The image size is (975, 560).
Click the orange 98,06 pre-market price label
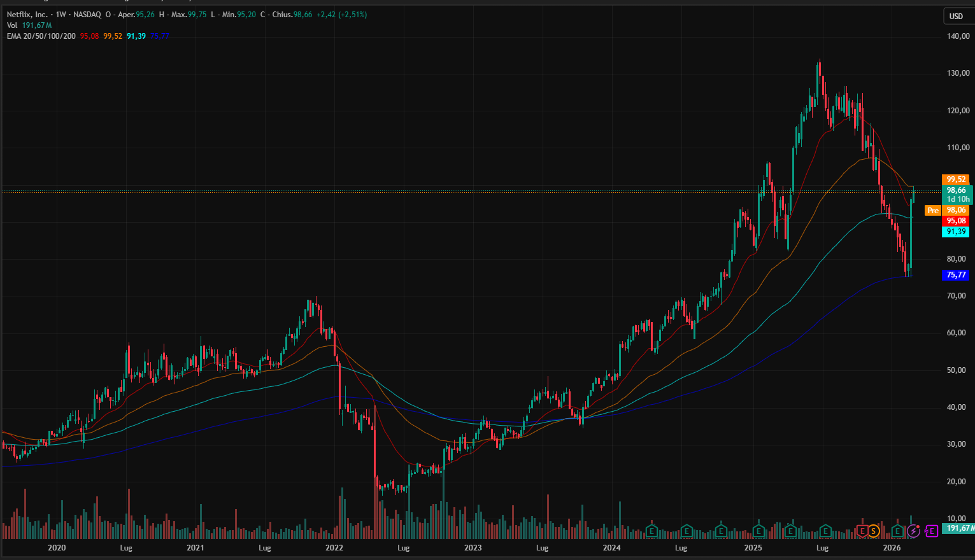coord(956,210)
